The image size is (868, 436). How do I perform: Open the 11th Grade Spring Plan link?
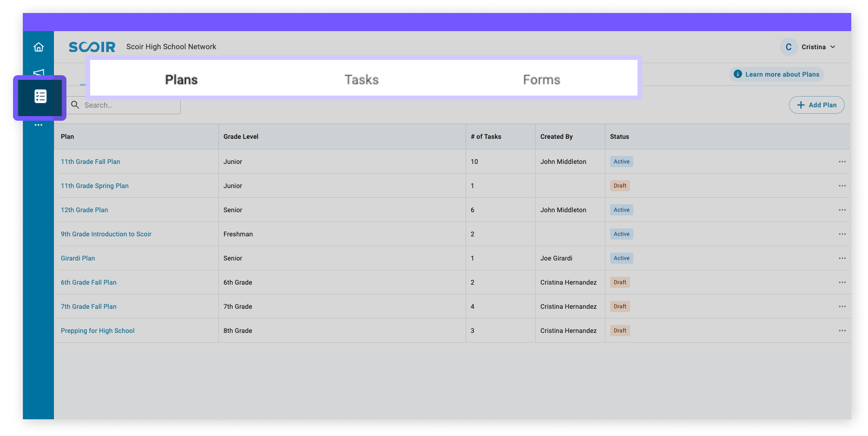95,186
